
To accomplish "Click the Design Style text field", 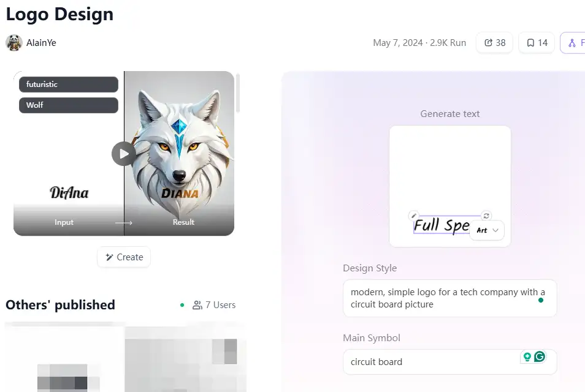I will (x=450, y=298).
